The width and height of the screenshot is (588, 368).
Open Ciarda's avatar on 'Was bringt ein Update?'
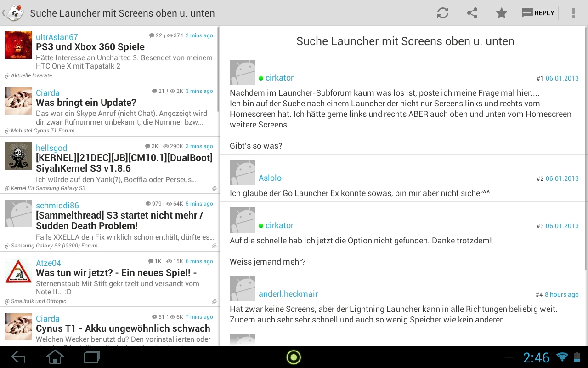point(18,101)
